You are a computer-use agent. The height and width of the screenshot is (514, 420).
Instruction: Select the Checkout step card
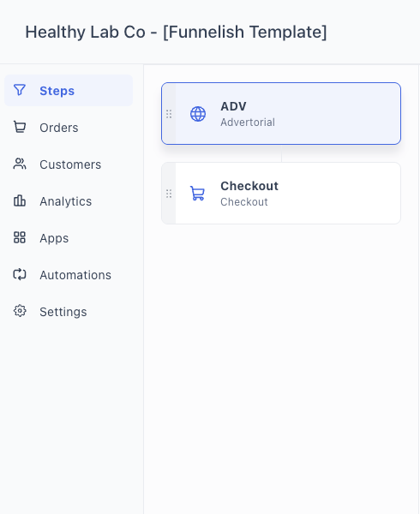[x=281, y=194]
